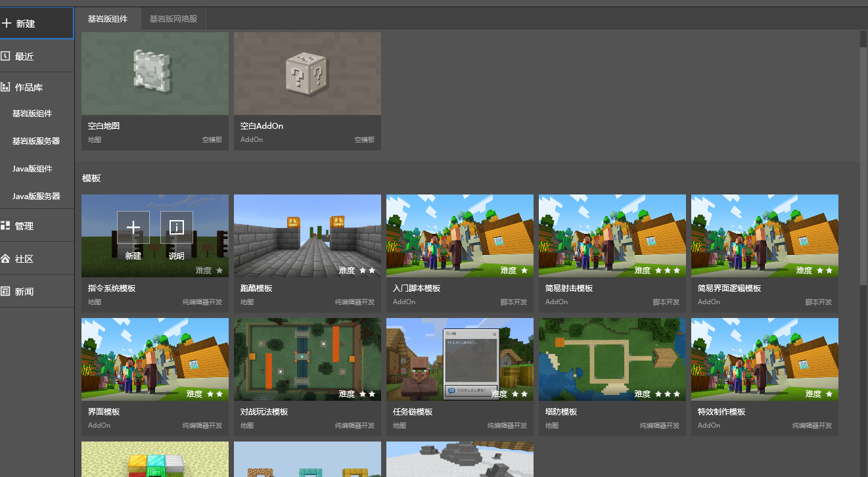
Task: Click the 入门脚本模板 title text
Action: tap(417, 288)
